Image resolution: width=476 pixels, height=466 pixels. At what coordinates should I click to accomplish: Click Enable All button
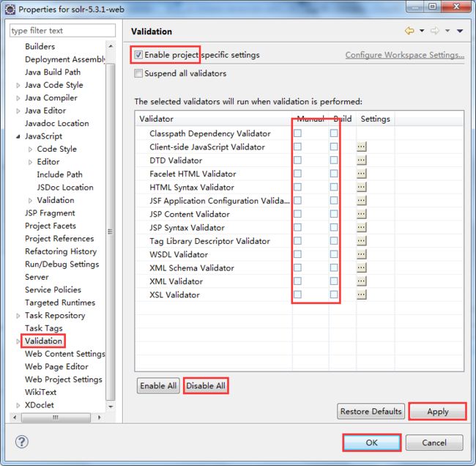tap(158, 385)
